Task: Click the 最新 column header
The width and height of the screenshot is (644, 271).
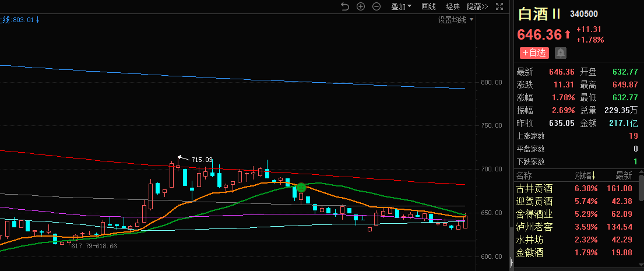Action: [624, 175]
